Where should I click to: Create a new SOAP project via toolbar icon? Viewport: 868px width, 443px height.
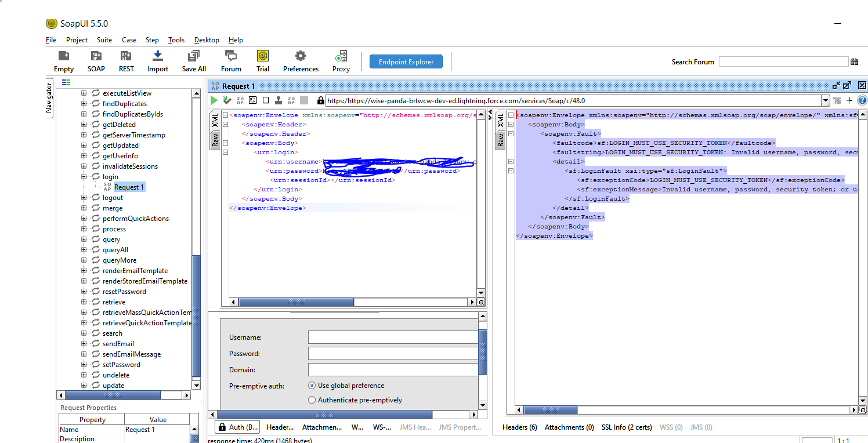(95, 60)
